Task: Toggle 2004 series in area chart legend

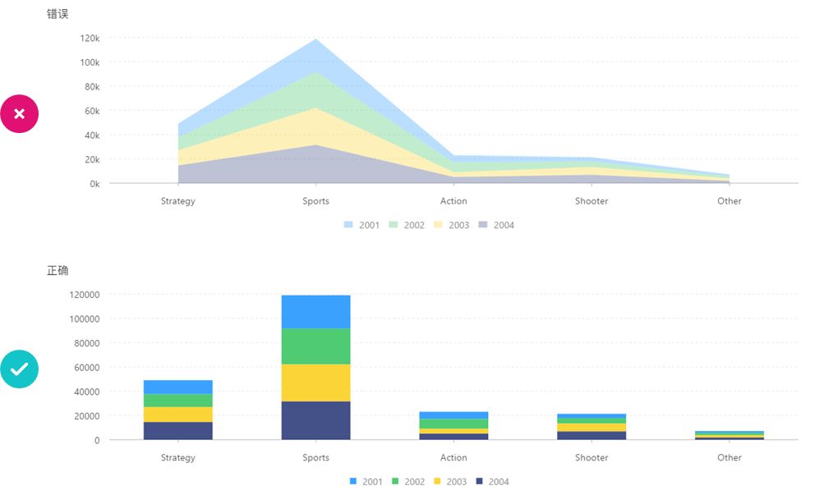Action: [x=495, y=225]
